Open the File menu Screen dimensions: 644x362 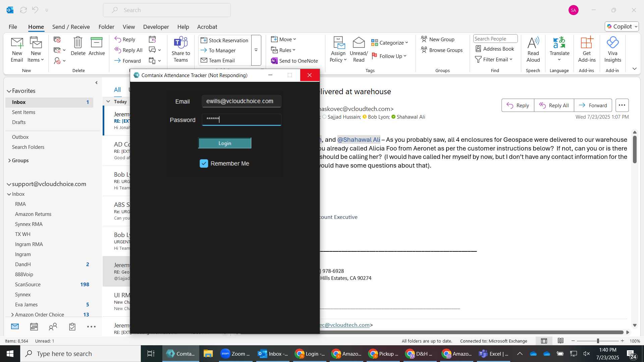pyautogui.click(x=13, y=27)
